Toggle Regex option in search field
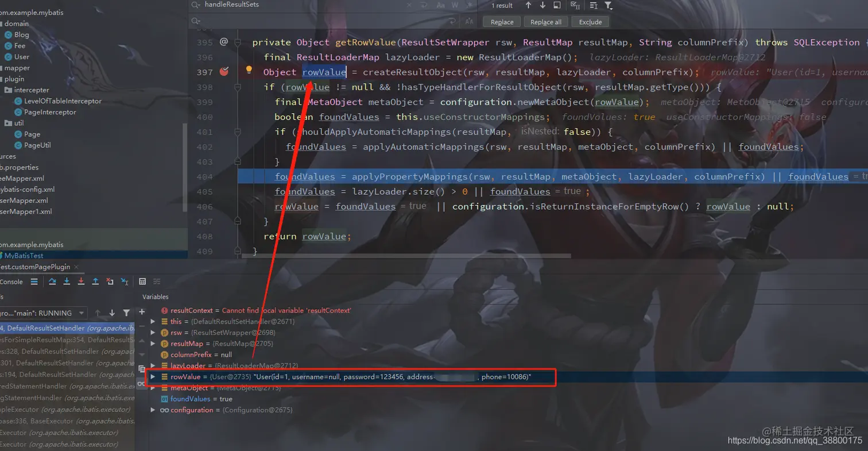868x451 pixels. 469,5
